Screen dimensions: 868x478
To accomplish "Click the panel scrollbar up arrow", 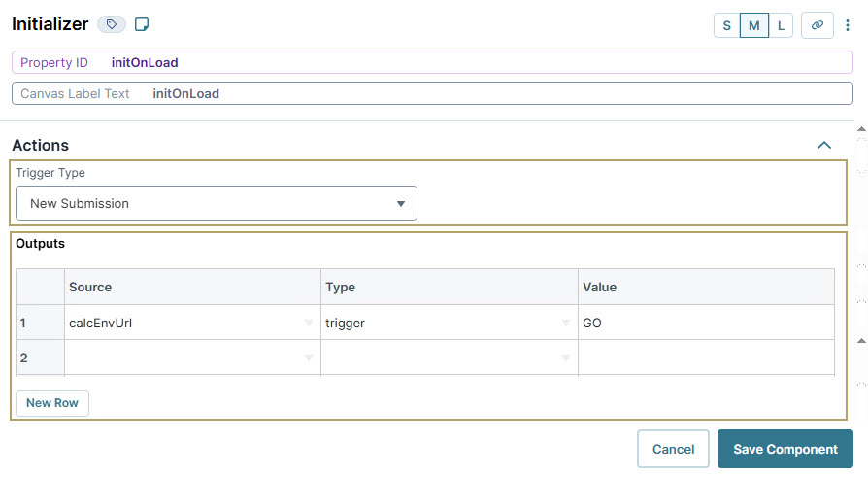I will click(x=861, y=129).
